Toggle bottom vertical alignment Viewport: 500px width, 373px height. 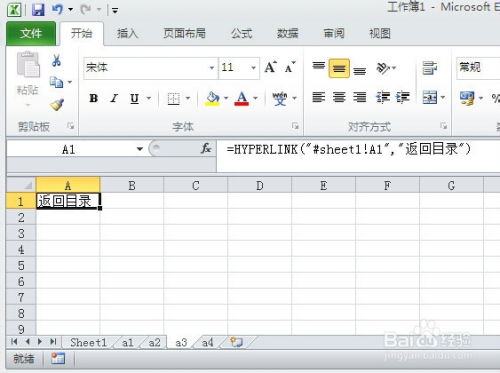coord(359,70)
